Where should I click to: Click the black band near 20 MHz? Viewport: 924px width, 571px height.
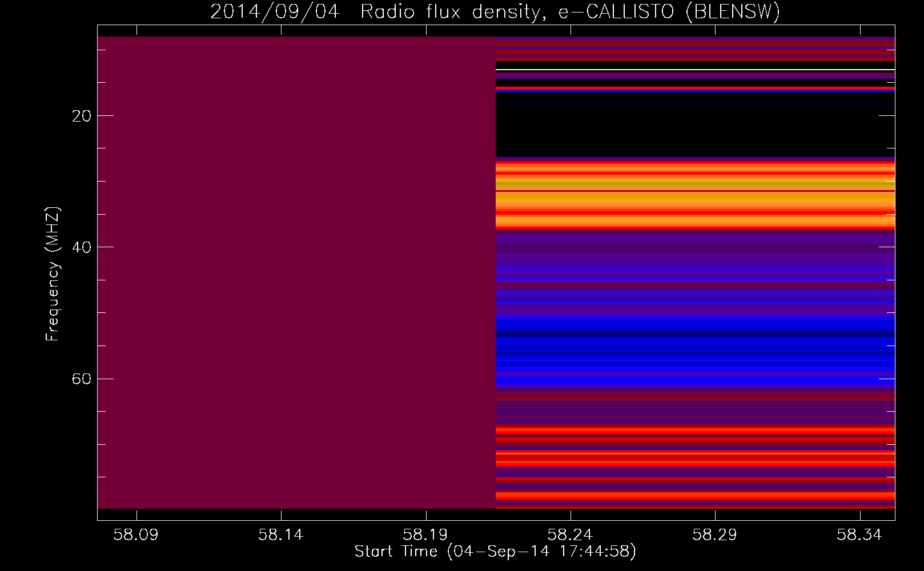coord(695,124)
